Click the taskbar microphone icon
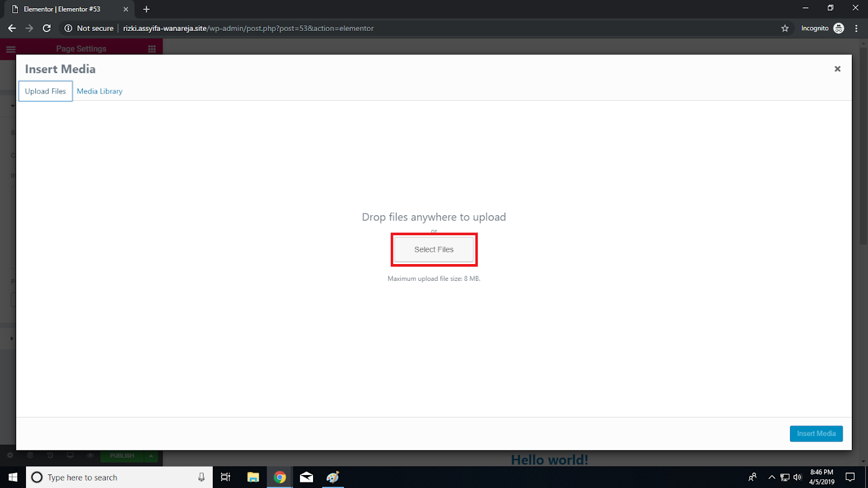 click(x=201, y=477)
